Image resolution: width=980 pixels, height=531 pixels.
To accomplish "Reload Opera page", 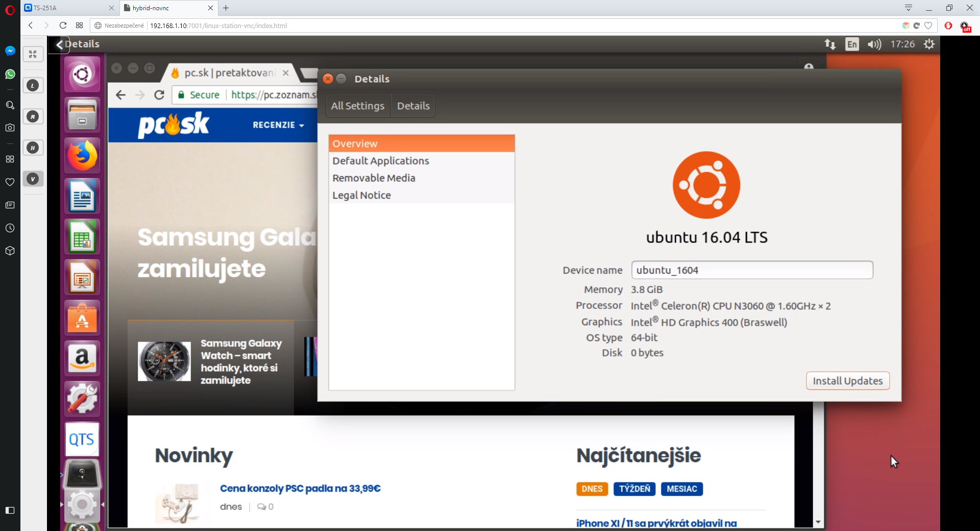I will 63,26.
